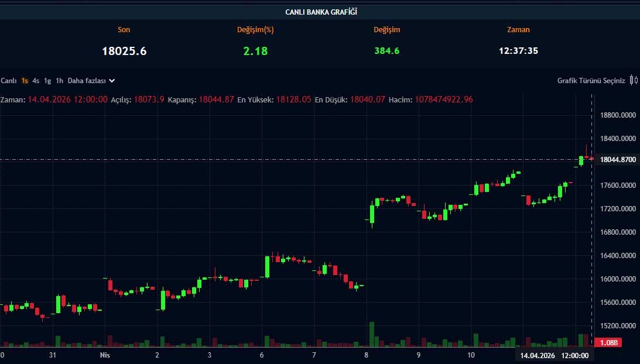Switch to the Canlı live interval
Screen dimensions: 640x364
[x=9, y=81]
